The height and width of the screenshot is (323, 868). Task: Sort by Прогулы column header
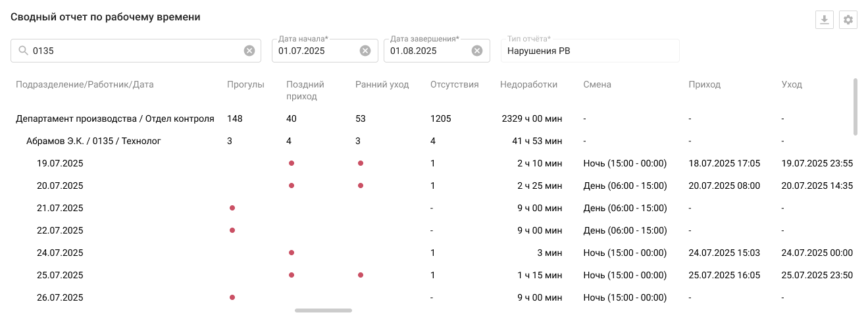click(245, 85)
